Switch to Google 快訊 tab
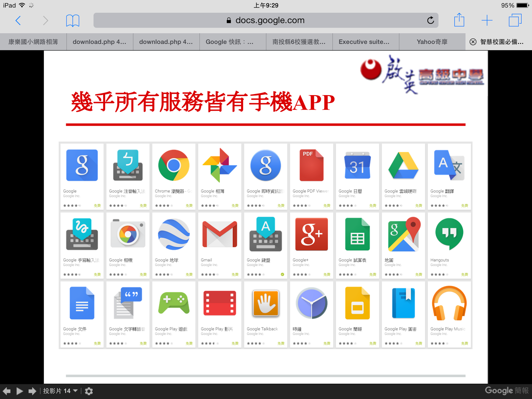Viewport: 532px width, 399px height. coord(233,42)
